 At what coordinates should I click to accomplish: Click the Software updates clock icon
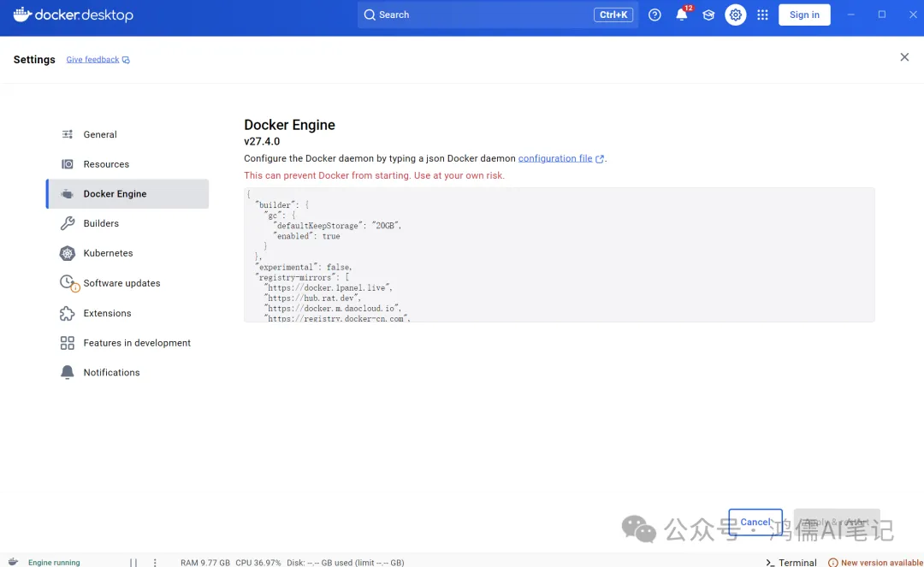pos(69,283)
